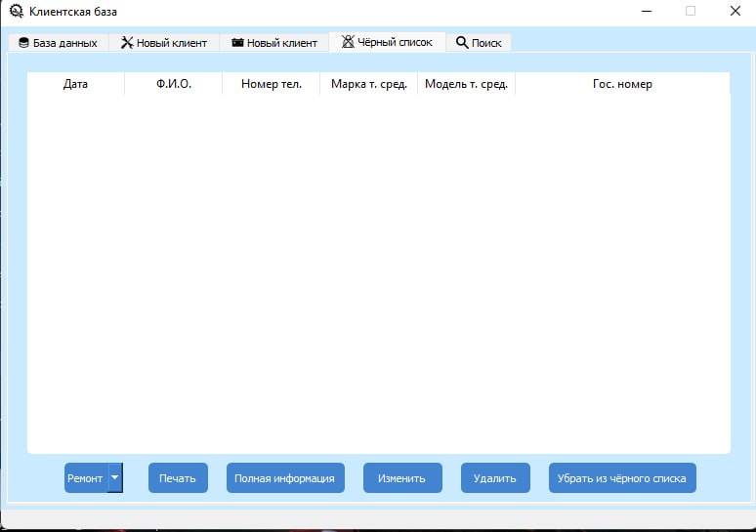Click the Удалить button
Viewport: 756px width, 532px height.
495,477
